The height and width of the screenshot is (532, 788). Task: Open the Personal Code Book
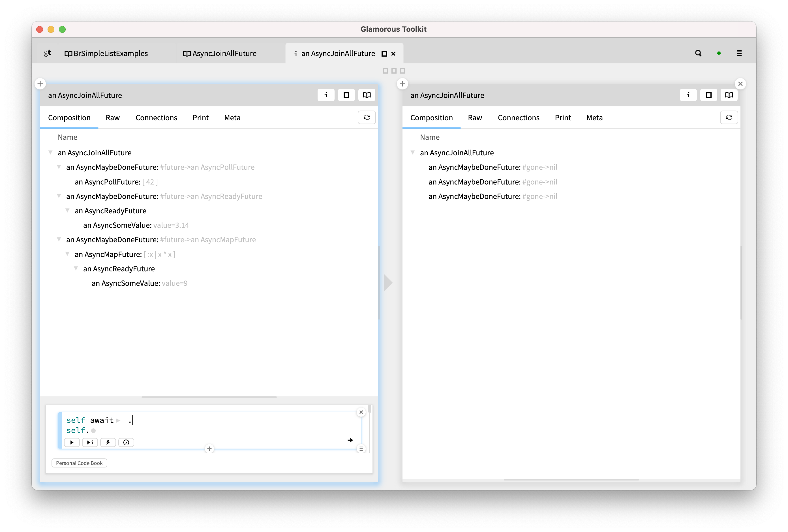click(79, 463)
